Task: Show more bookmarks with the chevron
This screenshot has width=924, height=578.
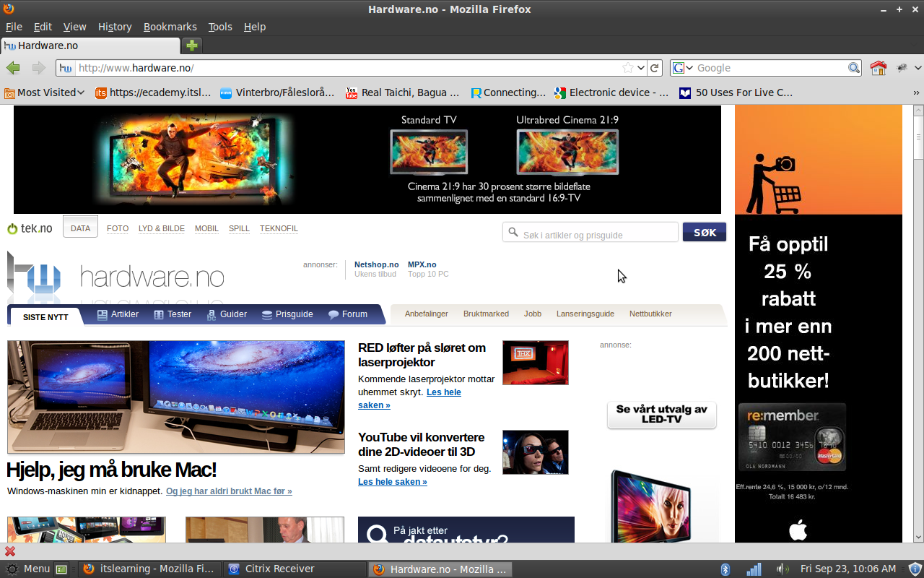Action: pyautogui.click(x=915, y=92)
